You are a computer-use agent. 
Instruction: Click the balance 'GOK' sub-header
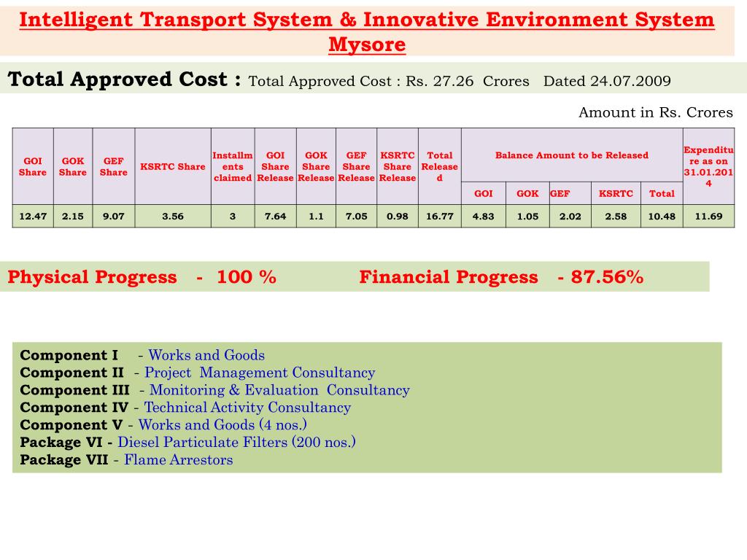pos(527,194)
